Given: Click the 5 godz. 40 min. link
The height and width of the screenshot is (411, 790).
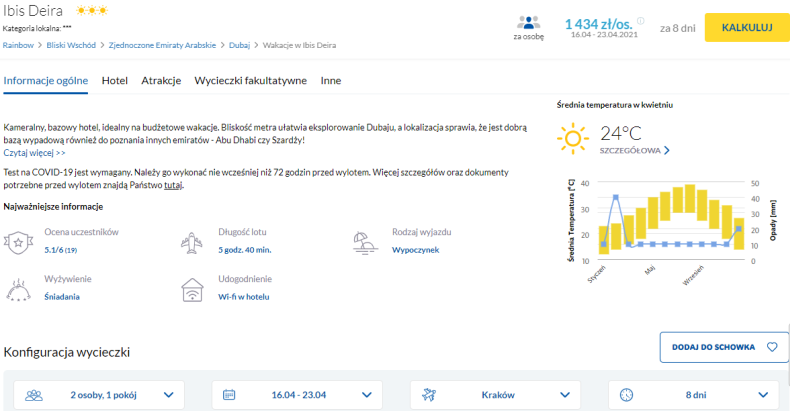Looking at the screenshot, I should click(245, 250).
